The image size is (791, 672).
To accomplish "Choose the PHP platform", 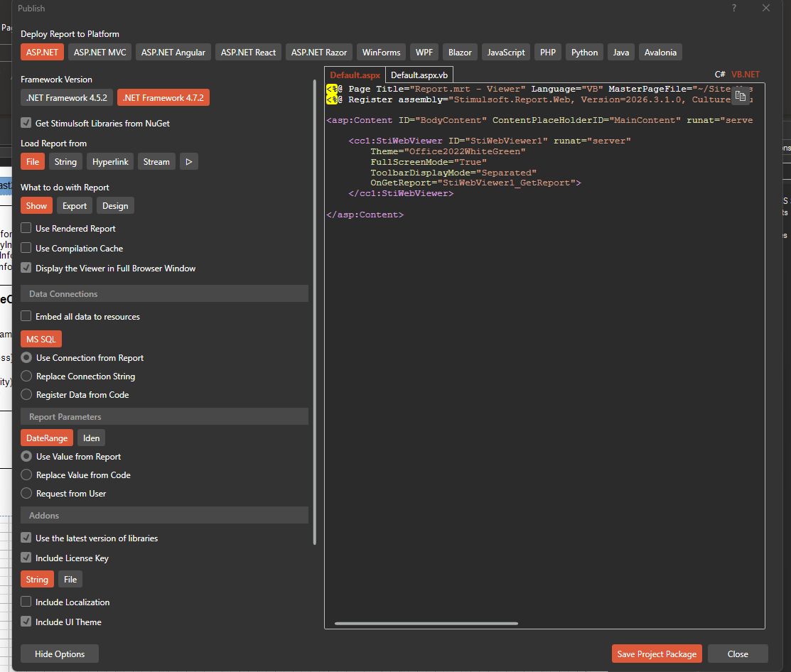I will point(548,53).
